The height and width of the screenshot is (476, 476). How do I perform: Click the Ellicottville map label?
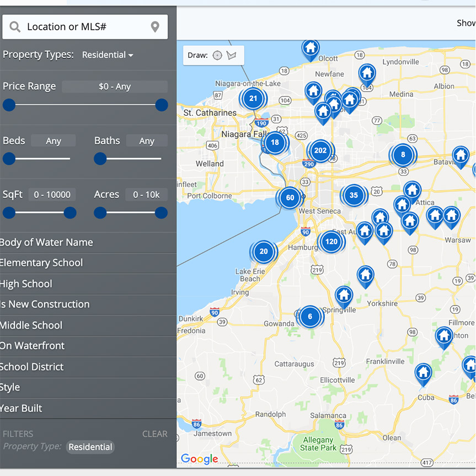(x=337, y=380)
